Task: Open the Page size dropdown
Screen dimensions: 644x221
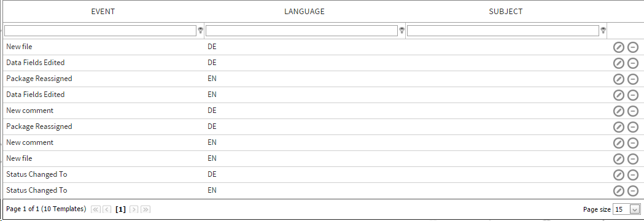Action: click(635, 209)
